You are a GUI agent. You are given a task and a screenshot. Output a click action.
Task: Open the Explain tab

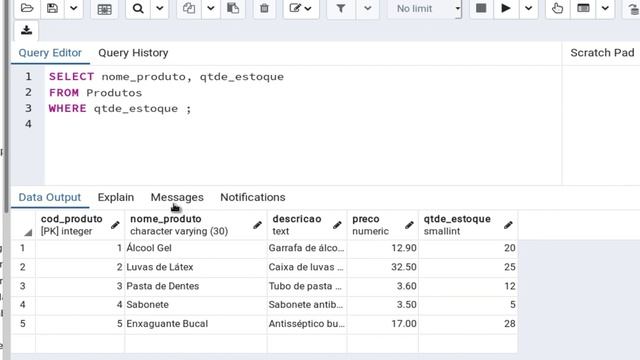click(116, 197)
